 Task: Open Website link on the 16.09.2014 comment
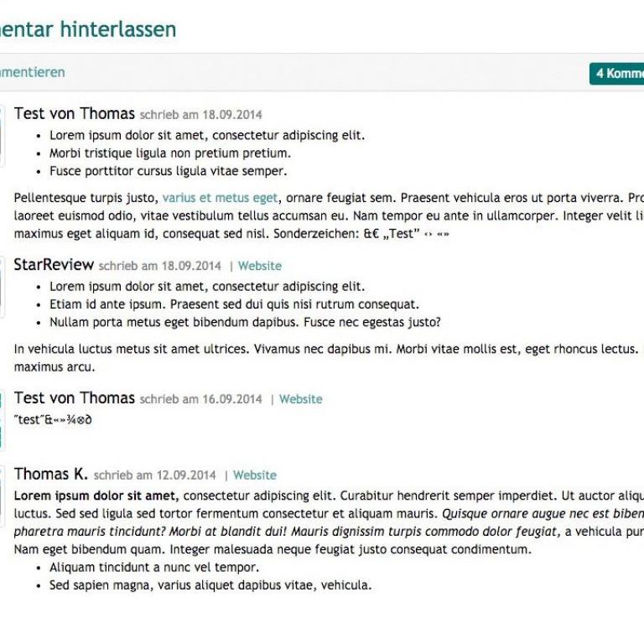[x=301, y=399]
